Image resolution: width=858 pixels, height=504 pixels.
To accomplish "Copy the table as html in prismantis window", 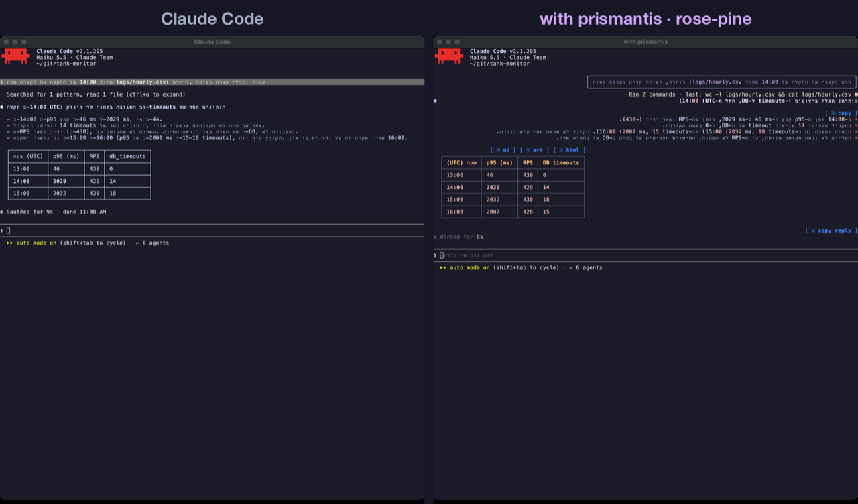I will point(569,150).
